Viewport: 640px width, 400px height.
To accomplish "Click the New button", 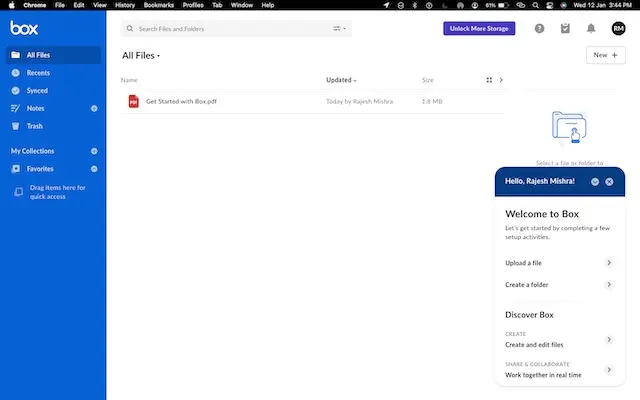I will [x=606, y=55].
